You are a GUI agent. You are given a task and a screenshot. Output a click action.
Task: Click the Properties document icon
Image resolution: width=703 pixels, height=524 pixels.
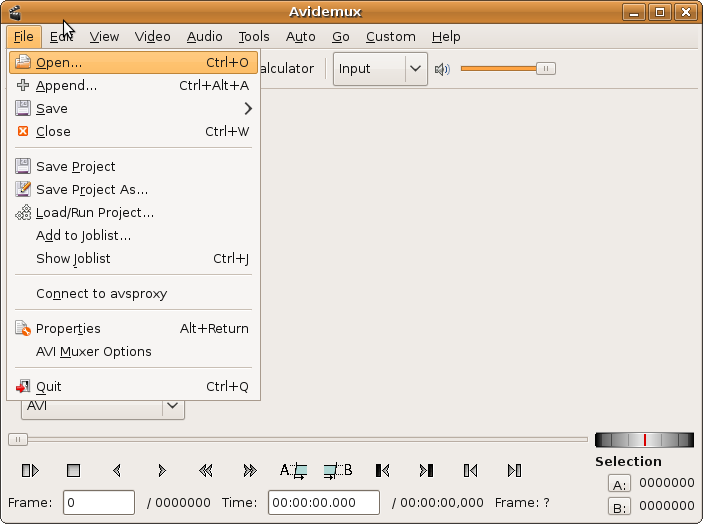pyautogui.click(x=23, y=328)
